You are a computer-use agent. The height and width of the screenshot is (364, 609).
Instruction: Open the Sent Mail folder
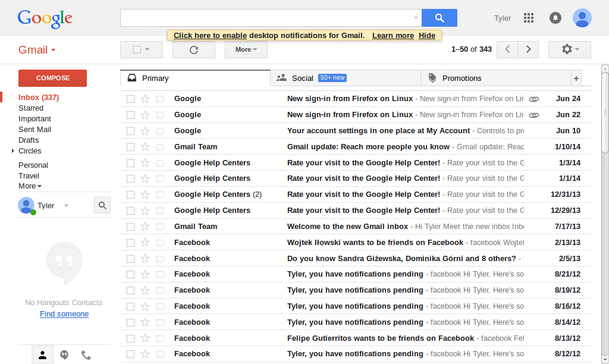(34, 129)
